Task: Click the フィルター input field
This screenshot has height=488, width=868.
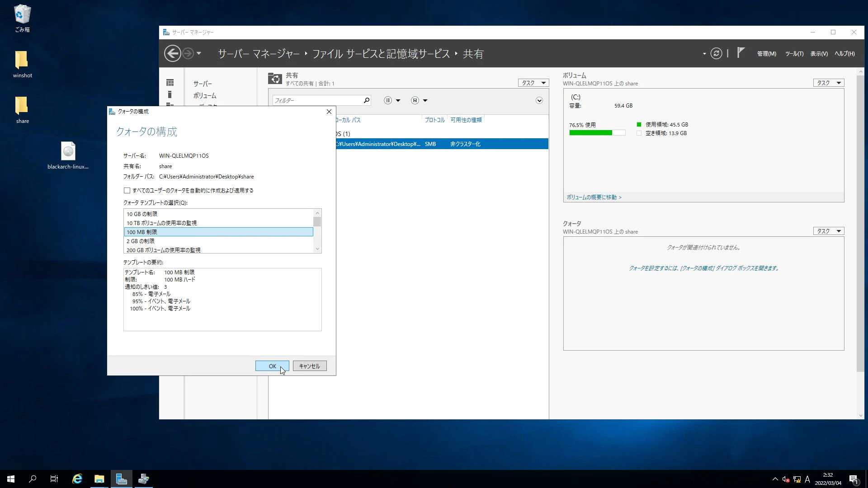Action: coord(317,100)
